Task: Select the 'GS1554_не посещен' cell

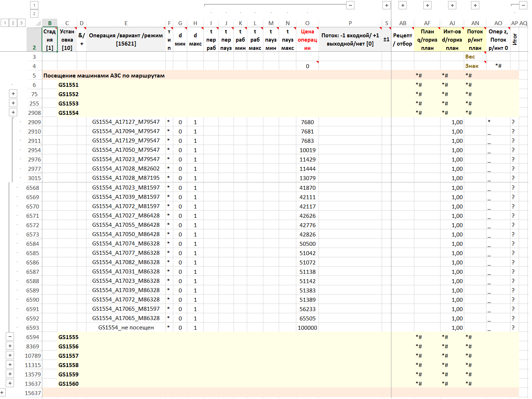Action: pyautogui.click(x=126, y=328)
